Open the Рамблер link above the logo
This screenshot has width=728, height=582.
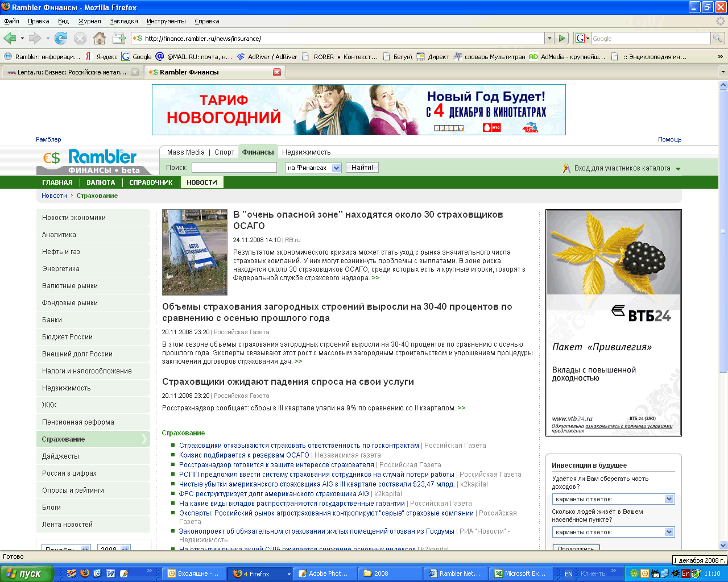(48, 139)
